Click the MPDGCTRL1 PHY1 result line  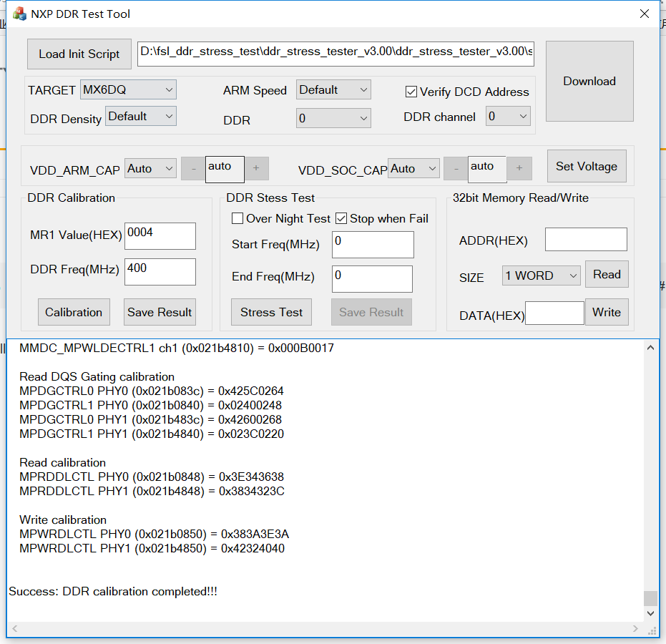click(x=152, y=434)
